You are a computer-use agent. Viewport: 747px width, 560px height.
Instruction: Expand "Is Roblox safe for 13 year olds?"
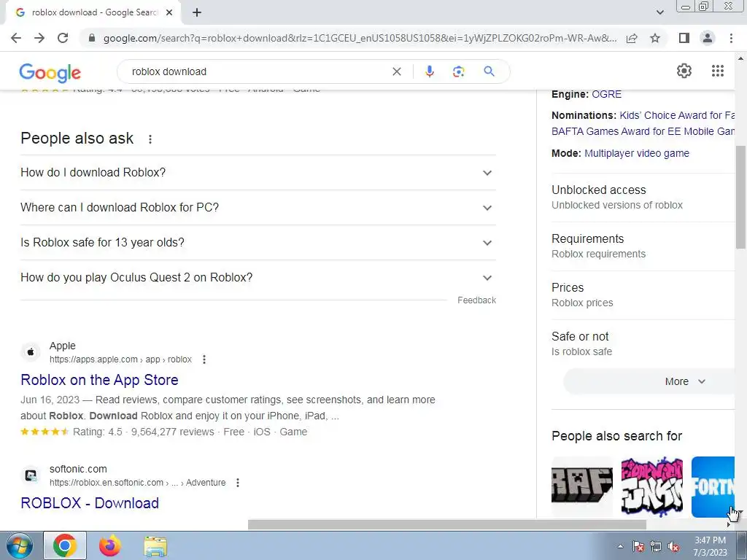258,242
